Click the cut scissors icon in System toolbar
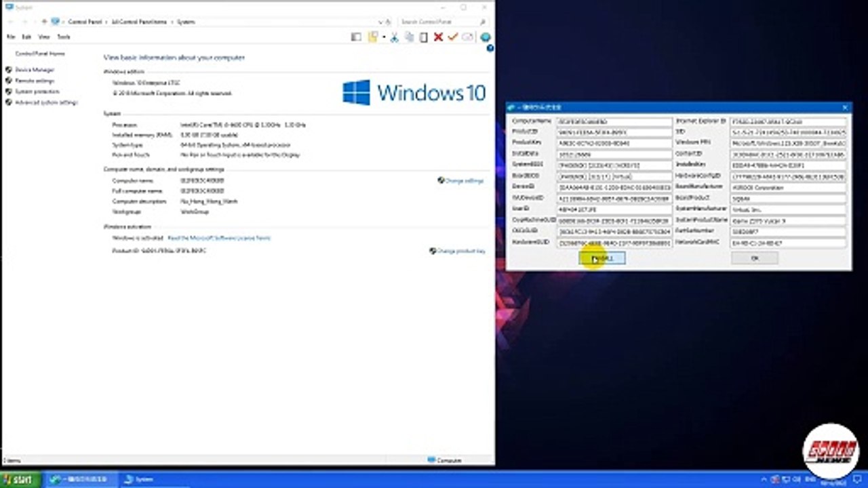Screen dimensions: 868x488 point(394,37)
